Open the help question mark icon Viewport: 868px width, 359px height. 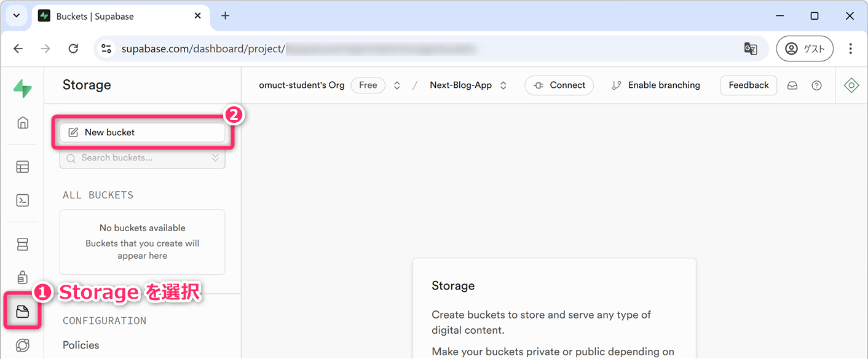tap(816, 85)
